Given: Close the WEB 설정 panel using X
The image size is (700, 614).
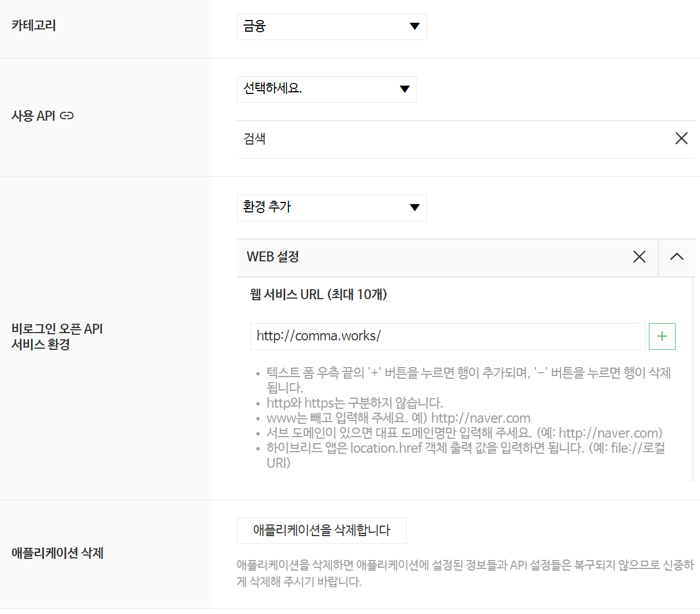Looking at the screenshot, I should tap(639, 256).
